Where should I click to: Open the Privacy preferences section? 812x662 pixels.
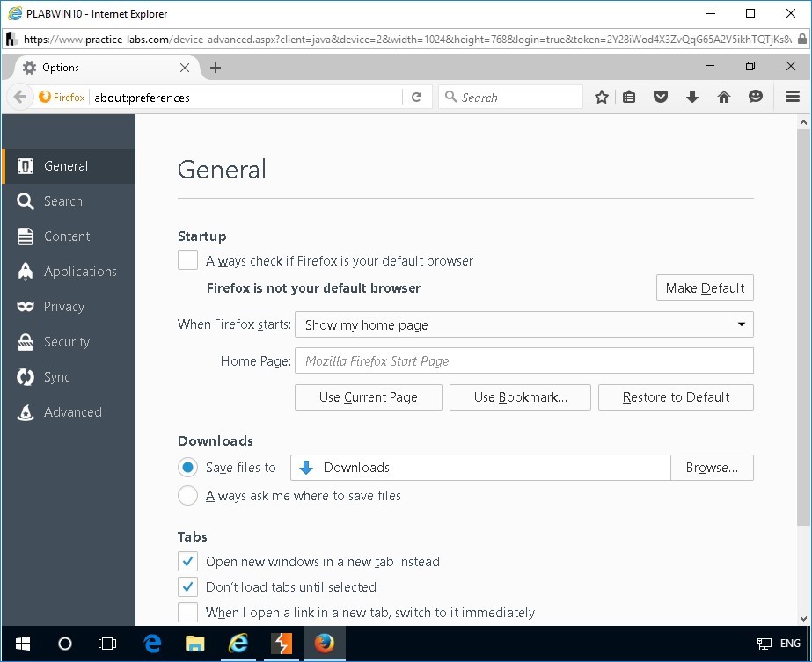pyautogui.click(x=64, y=307)
